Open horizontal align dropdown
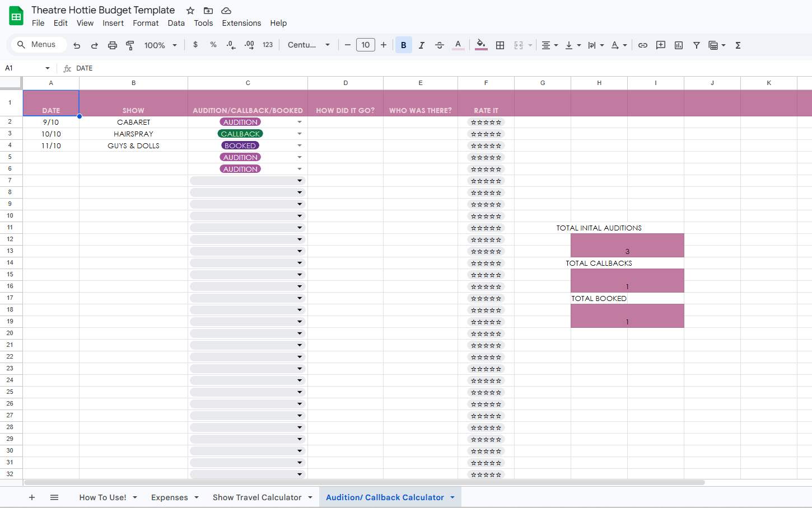This screenshot has height=508, width=812. coord(549,45)
